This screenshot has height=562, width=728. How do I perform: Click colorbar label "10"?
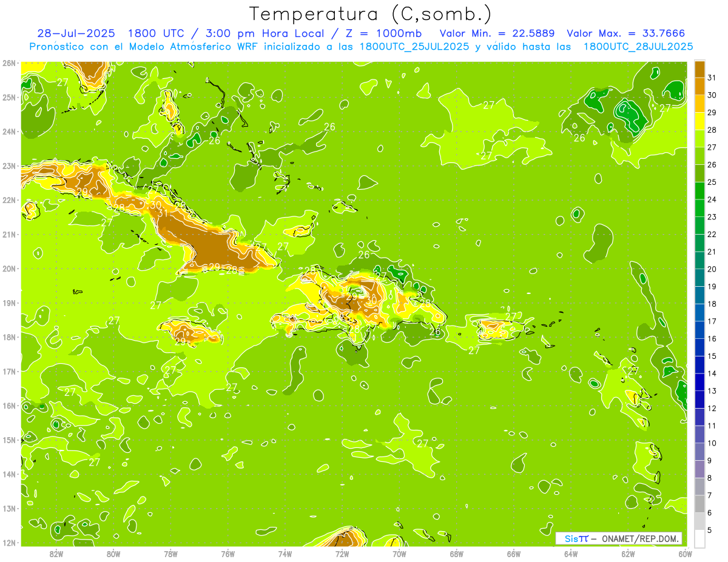(x=712, y=443)
